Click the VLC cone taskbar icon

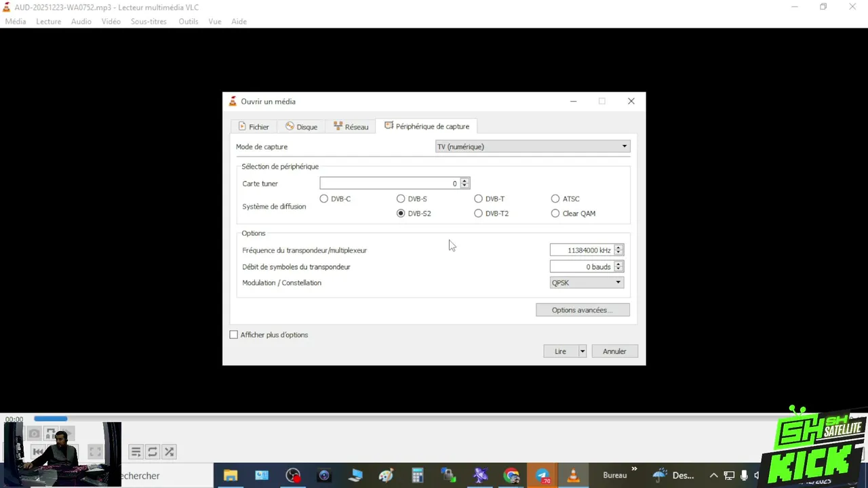click(574, 476)
